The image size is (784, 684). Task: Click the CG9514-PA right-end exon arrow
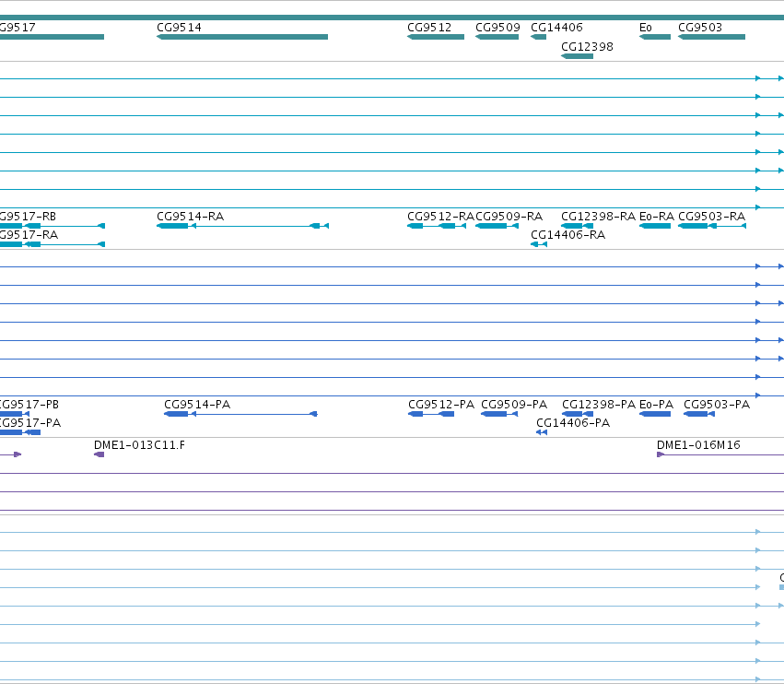(x=313, y=414)
